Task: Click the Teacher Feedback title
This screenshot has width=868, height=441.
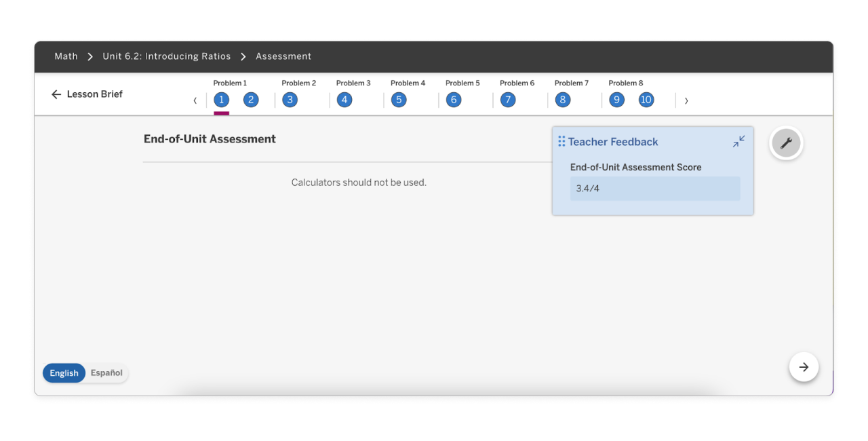Action: pos(613,142)
